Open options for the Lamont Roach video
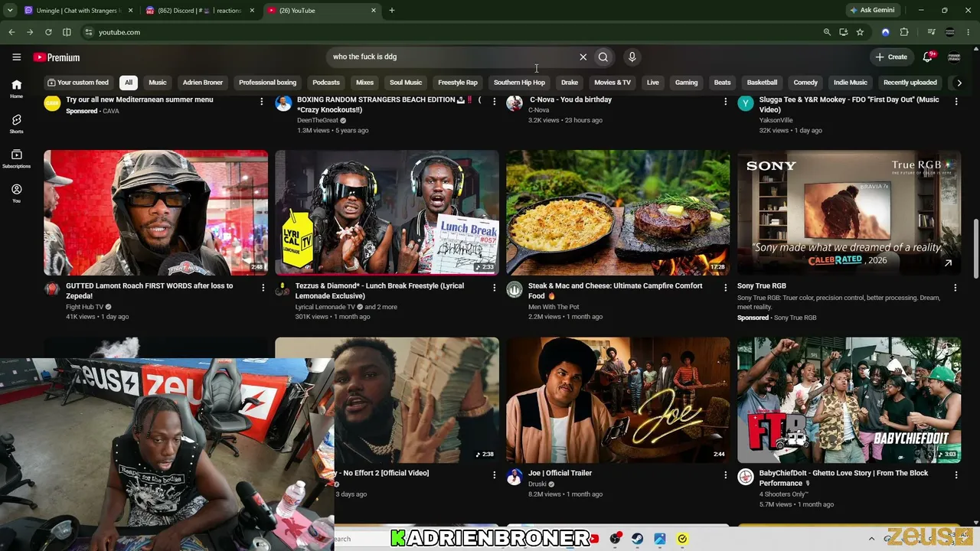Screen dimensions: 980x551 click(263, 288)
